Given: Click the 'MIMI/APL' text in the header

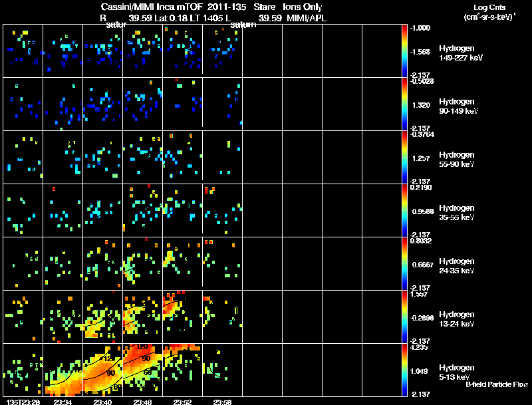Looking at the screenshot, I should [307, 18].
